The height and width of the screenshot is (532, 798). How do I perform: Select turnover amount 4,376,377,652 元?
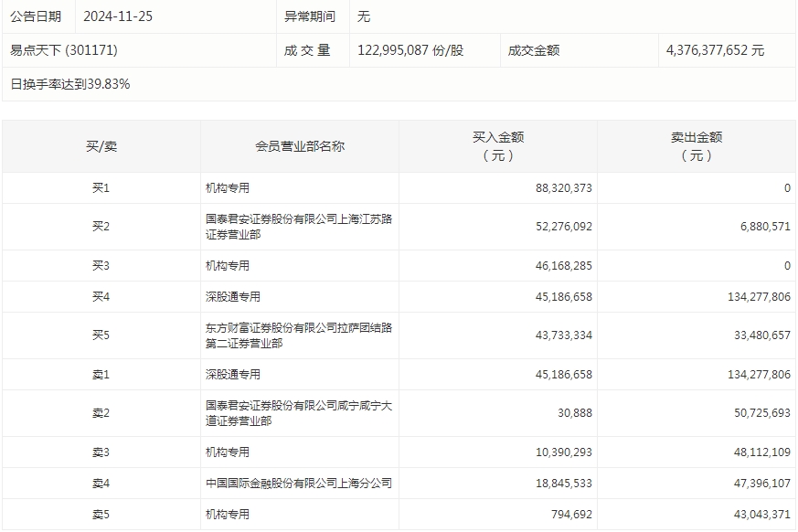pyautogui.click(x=715, y=50)
